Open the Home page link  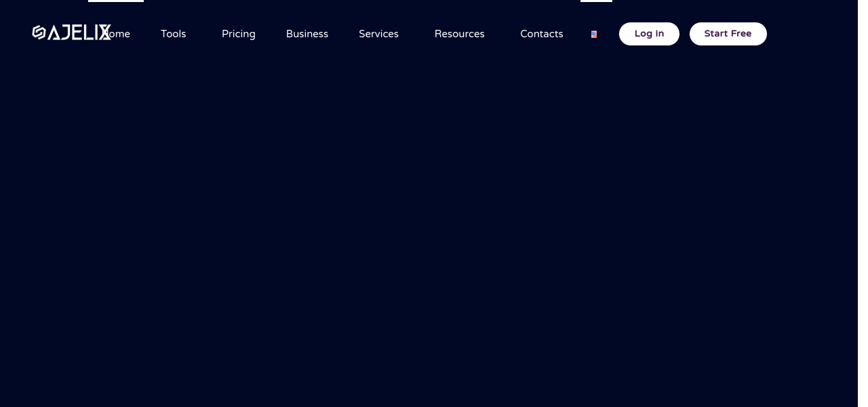coord(121,34)
